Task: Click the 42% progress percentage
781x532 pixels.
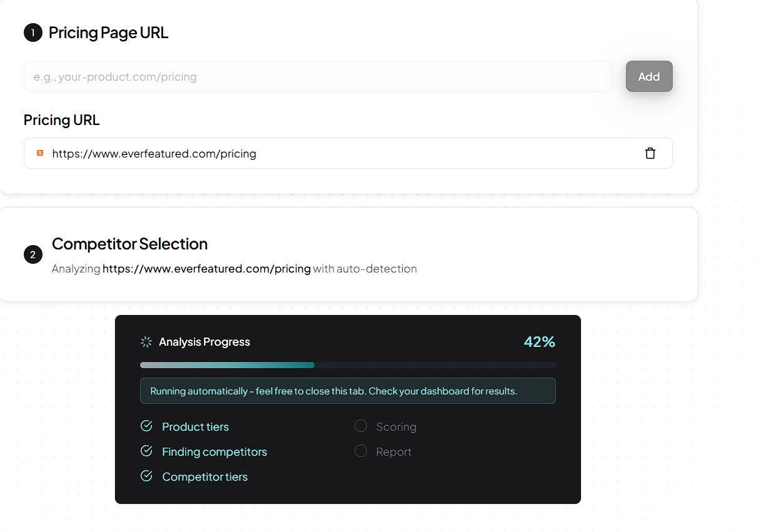Action: click(x=539, y=342)
